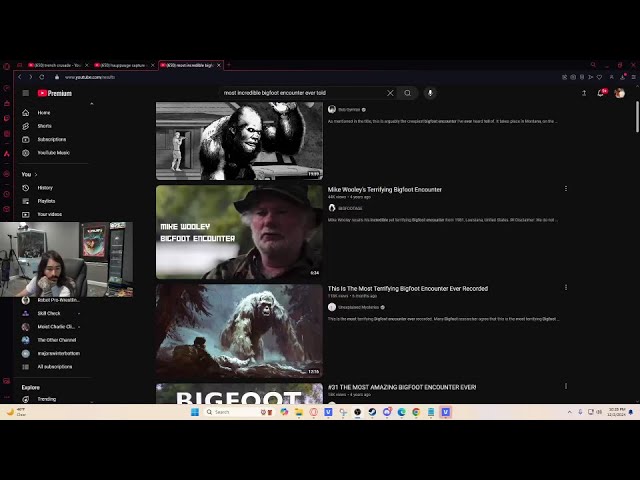This screenshot has height=480, width=640.
Task: Clear the search box with X
Action: coord(390,93)
